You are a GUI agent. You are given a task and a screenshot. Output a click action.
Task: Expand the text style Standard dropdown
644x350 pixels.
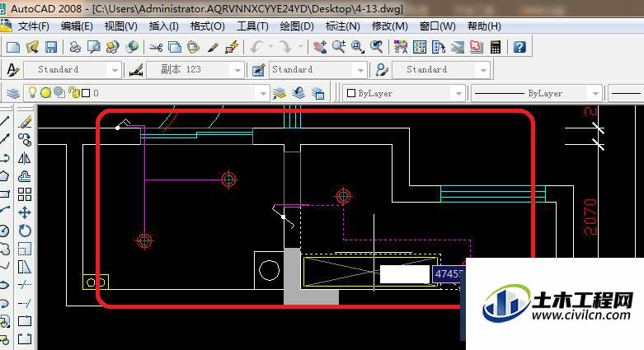click(115, 70)
